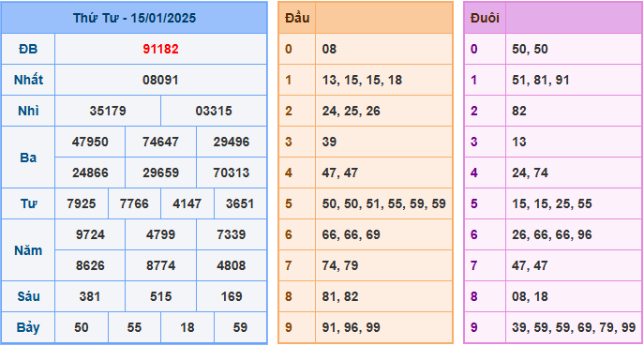Image resolution: width=644 pixels, height=346 pixels.
Task: Select fourth prize number 4147
Action: [187, 203]
